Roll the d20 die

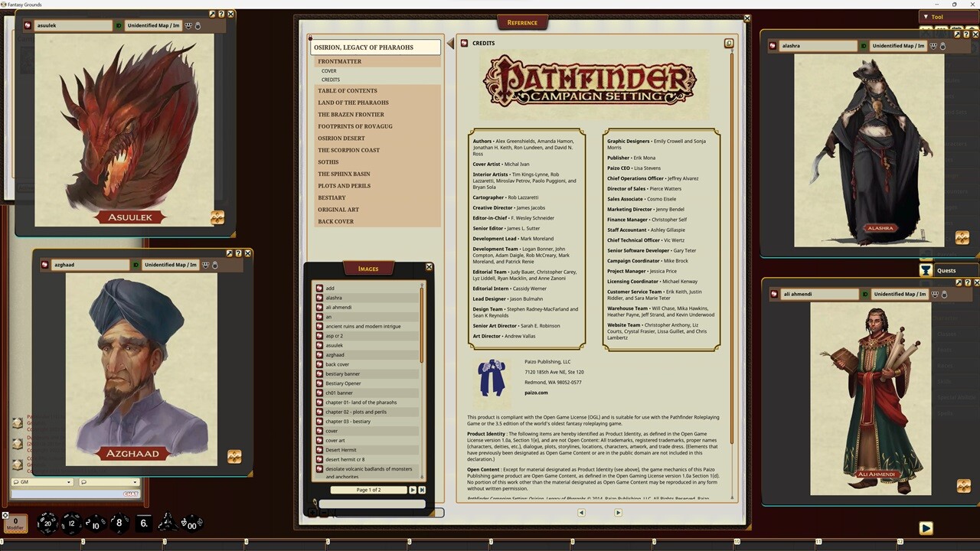point(47,523)
